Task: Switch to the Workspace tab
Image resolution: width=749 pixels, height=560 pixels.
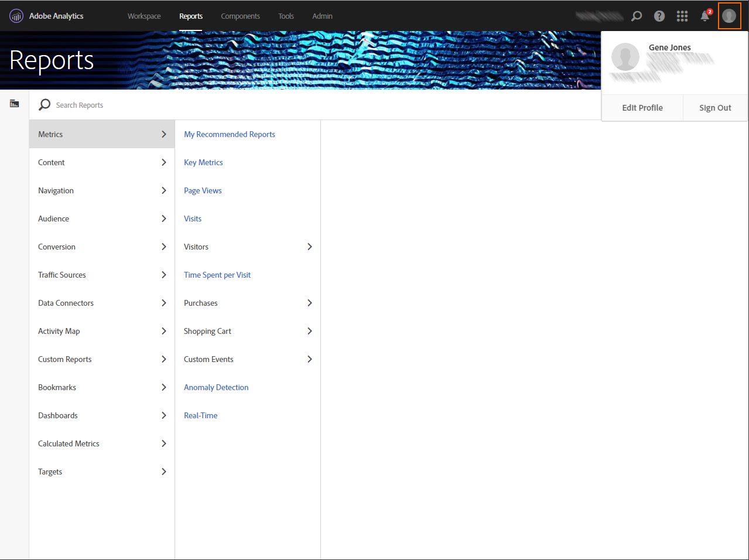Action: pyautogui.click(x=144, y=16)
